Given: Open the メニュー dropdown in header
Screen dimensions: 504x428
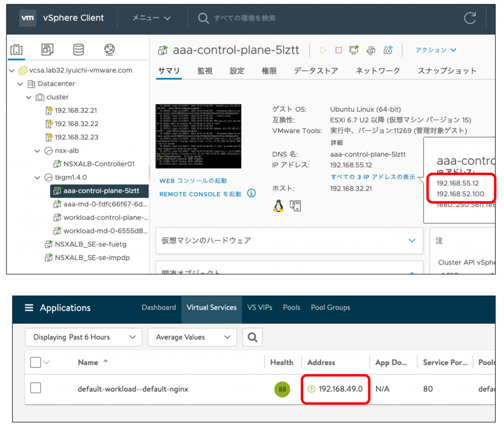Looking at the screenshot, I should tap(152, 18).
